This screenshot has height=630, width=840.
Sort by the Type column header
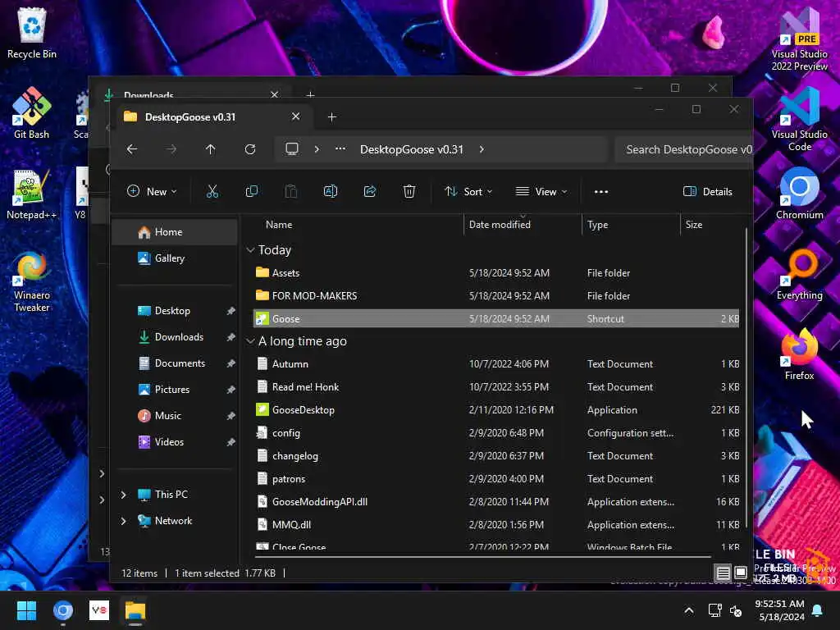pos(631,225)
